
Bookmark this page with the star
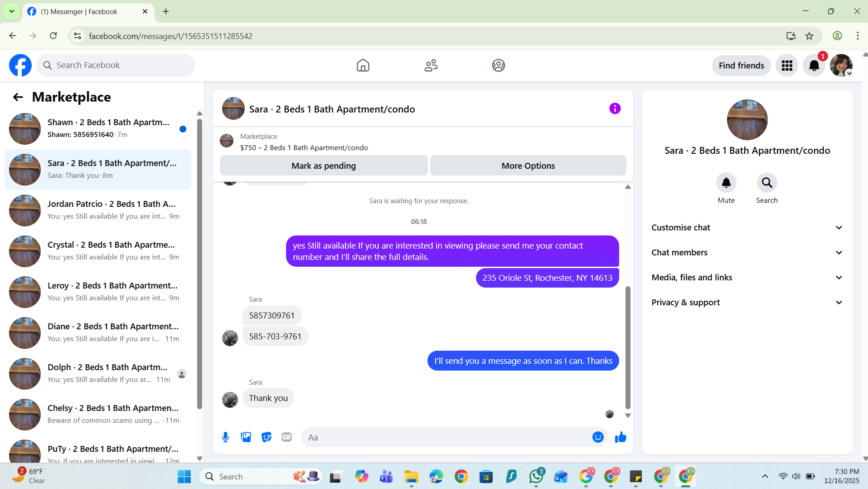(810, 36)
